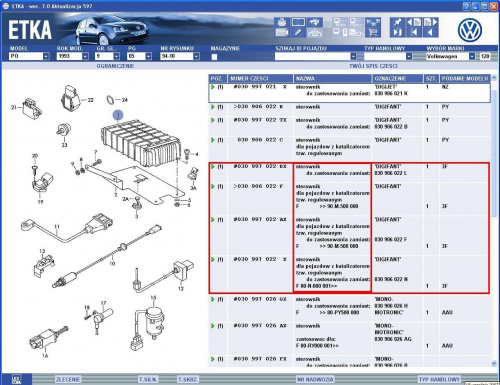Open the book catalog icon
The height and width of the screenshot is (385, 500).
[x=298, y=22]
